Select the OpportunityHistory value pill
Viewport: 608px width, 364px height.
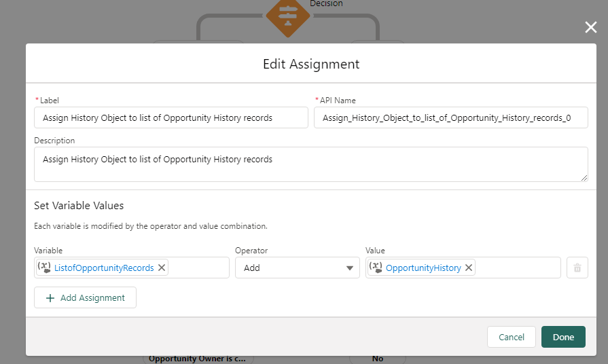pos(423,268)
